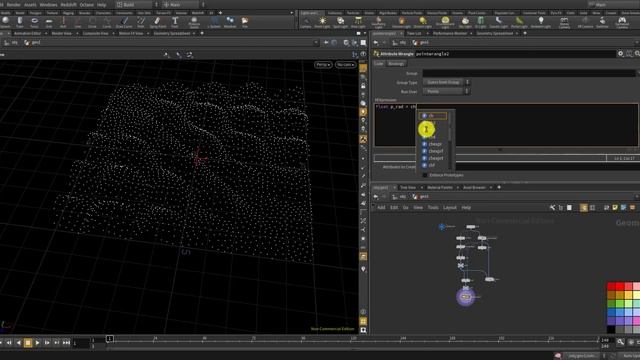Viewport: 640px width, 360px height.
Task: Choose the chexprt autocomplete suggestion
Action: [434, 158]
